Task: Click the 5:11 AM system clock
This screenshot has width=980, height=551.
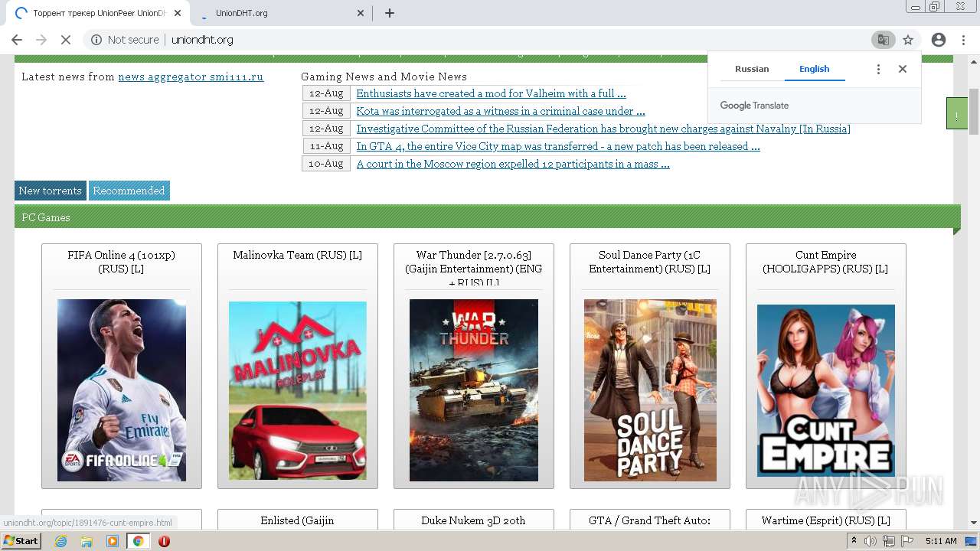Action: click(941, 541)
